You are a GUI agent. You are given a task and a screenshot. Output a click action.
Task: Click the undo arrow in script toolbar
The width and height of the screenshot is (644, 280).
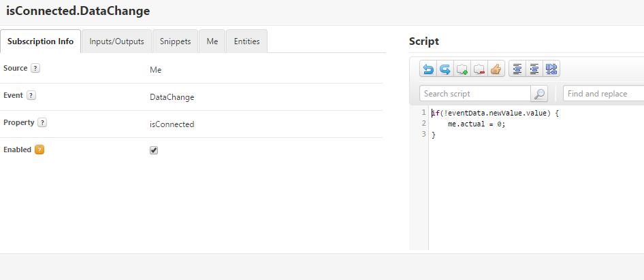pos(428,69)
